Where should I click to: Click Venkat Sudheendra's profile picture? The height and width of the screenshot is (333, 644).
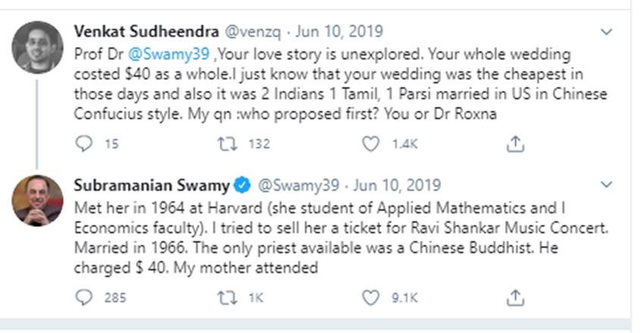(37, 47)
